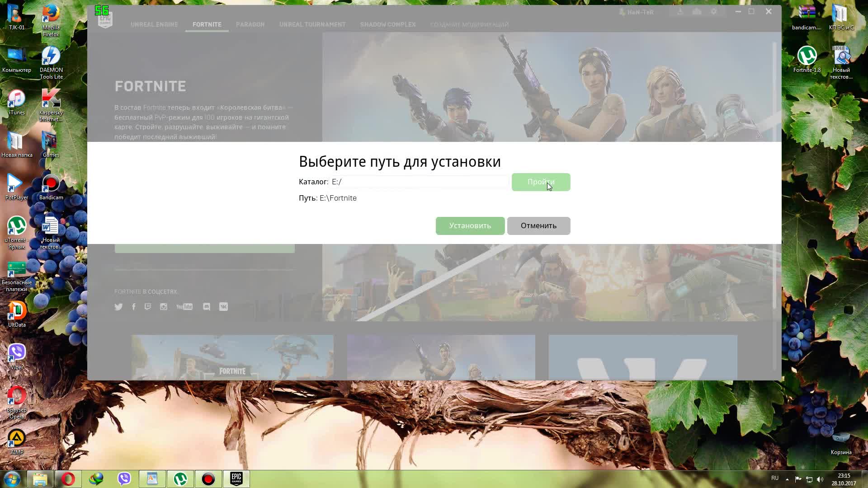
Task: Open uTorrent taskbar icon
Action: (180, 479)
